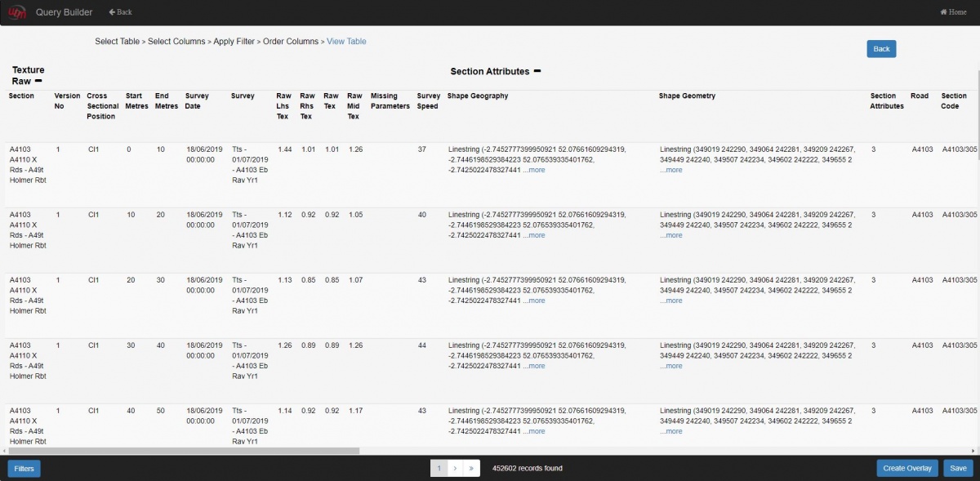Save the query
This screenshot has height=481, width=980.
958,468
